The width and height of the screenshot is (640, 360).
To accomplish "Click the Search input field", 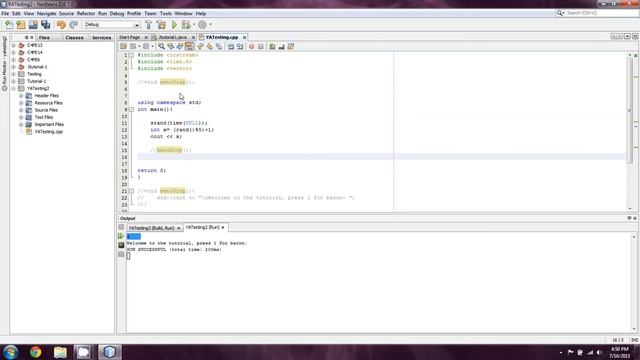I will pyautogui.click(x=602, y=13).
